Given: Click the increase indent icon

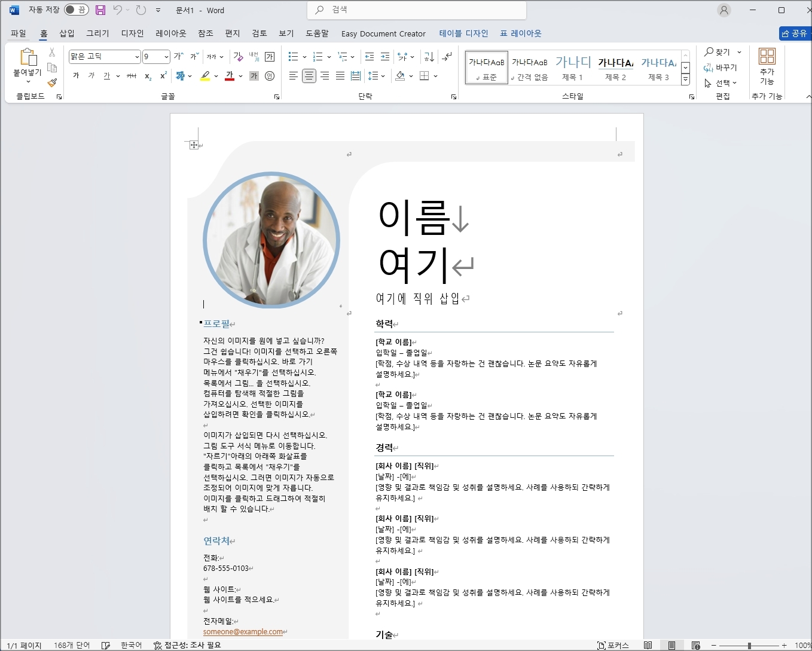Looking at the screenshot, I should click(x=385, y=57).
